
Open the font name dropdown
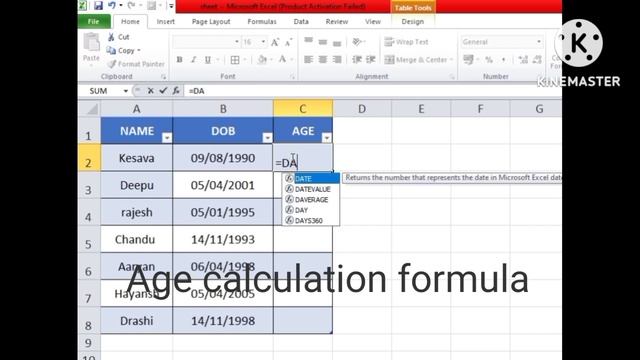click(x=237, y=42)
